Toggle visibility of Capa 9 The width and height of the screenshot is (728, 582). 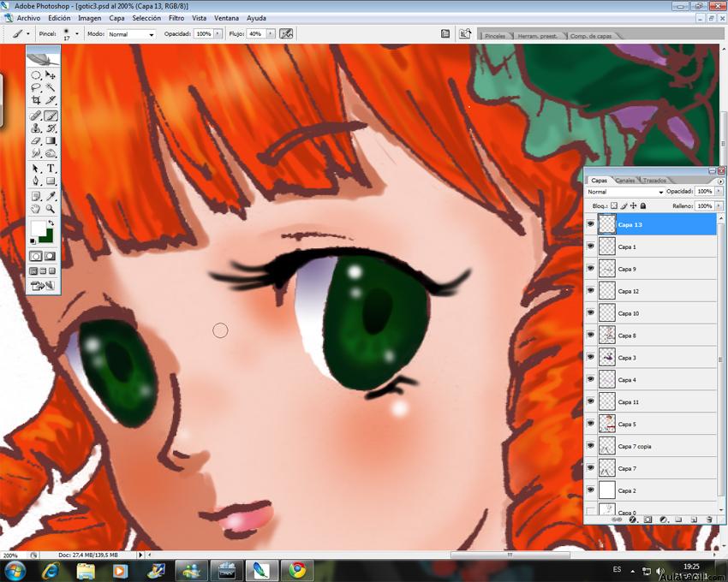(591, 269)
